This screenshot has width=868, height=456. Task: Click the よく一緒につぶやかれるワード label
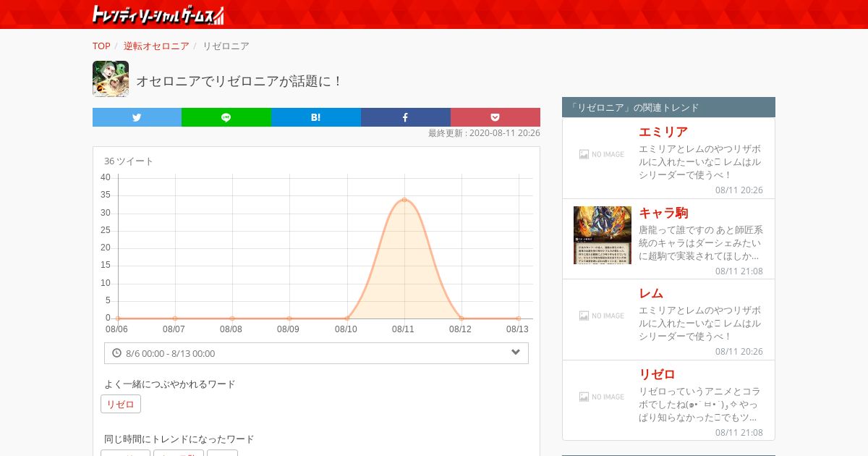(170, 384)
